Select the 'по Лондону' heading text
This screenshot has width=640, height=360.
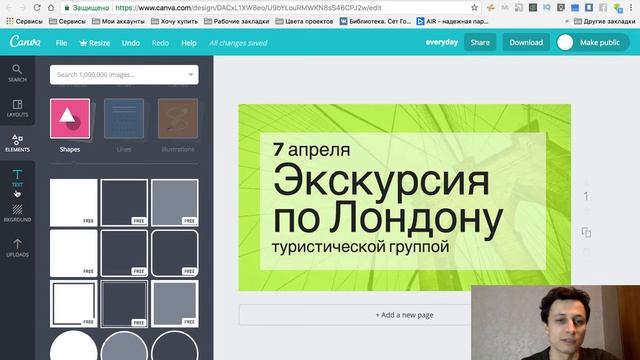[x=388, y=219]
